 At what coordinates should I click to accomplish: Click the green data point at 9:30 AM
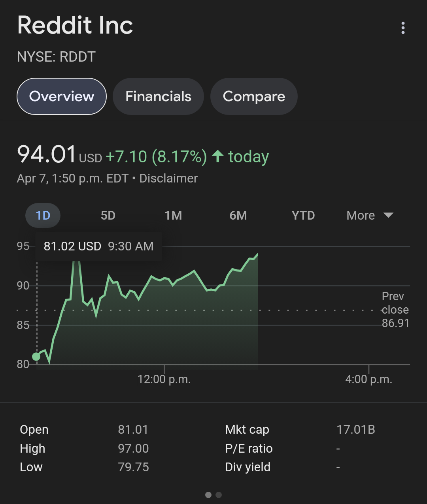point(36,357)
